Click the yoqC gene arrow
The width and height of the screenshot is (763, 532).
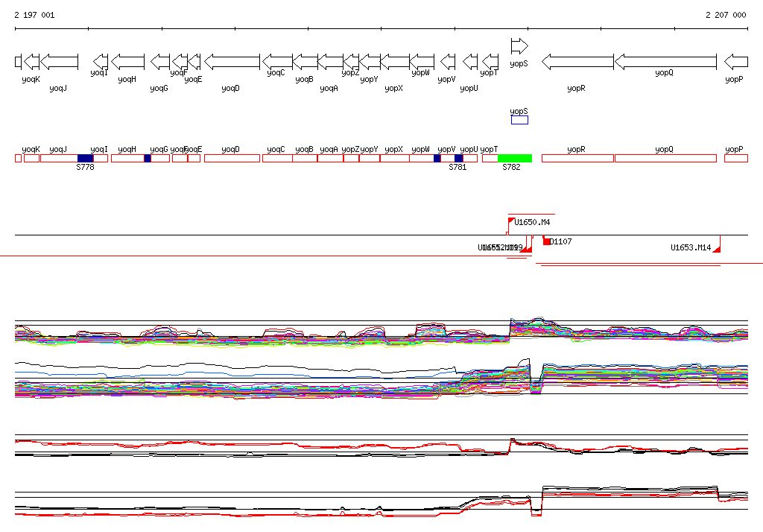click(x=277, y=62)
